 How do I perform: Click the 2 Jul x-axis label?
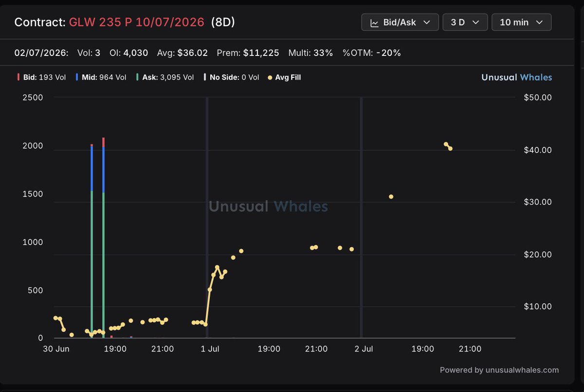coord(364,349)
